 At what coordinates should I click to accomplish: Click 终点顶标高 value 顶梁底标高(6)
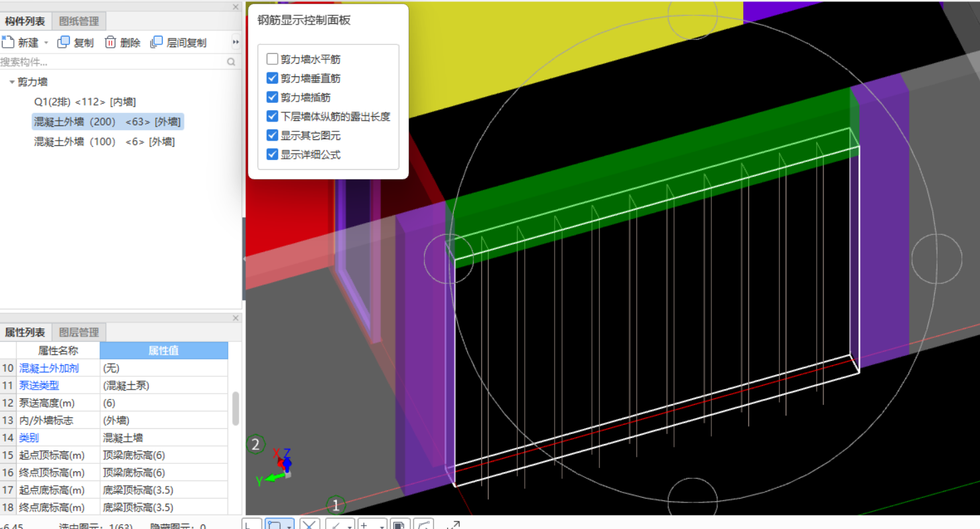(163, 473)
